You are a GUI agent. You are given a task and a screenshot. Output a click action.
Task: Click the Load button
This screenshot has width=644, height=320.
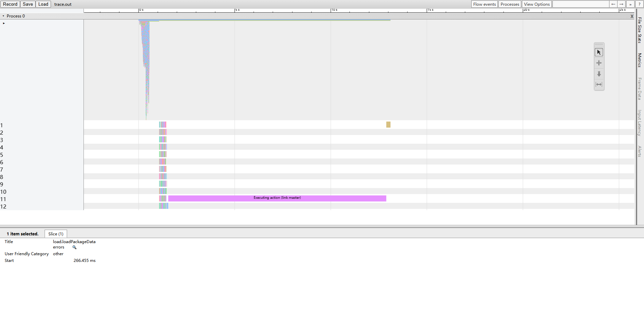pyautogui.click(x=43, y=4)
